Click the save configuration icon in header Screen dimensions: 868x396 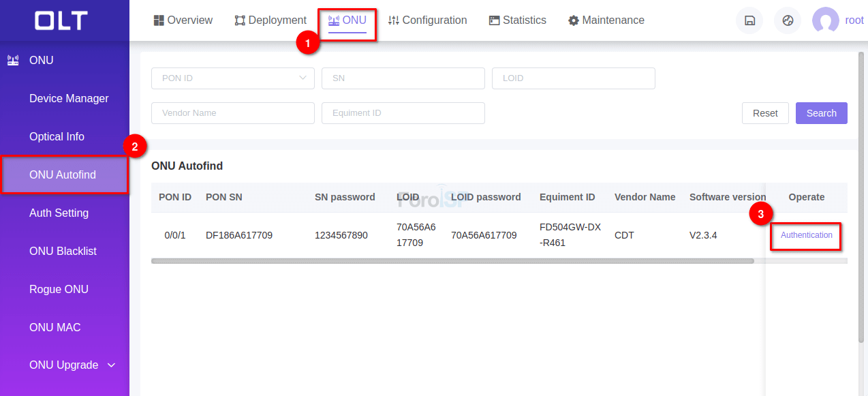(749, 20)
